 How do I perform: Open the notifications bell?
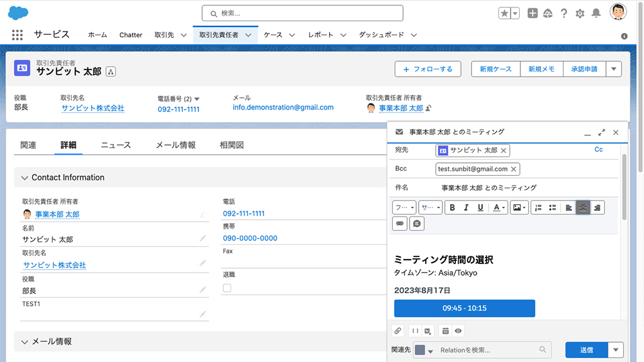pos(596,14)
